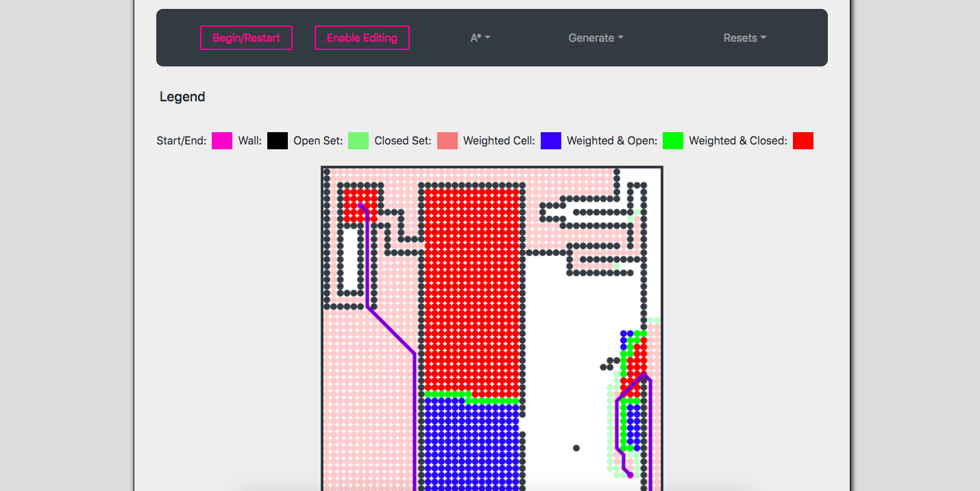This screenshot has height=491, width=980.
Task: Open the A* algorithm dropdown
Action: (480, 38)
